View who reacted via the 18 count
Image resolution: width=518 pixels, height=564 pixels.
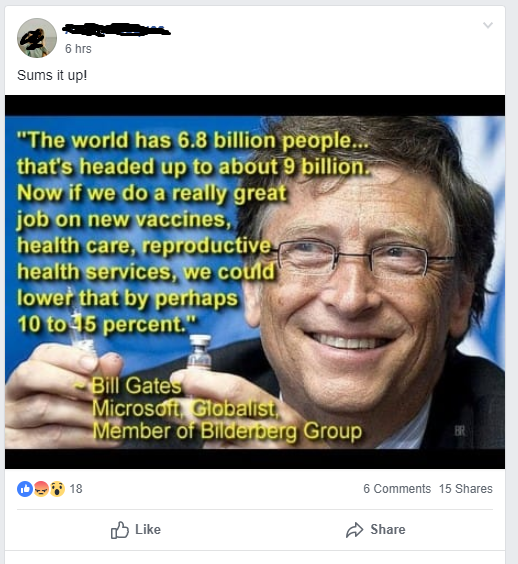point(76,489)
